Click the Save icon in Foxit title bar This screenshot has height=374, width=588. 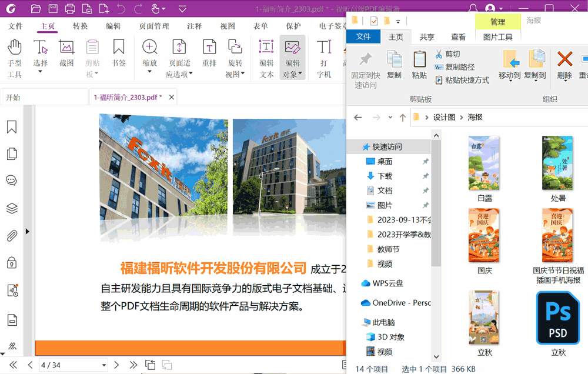53,8
